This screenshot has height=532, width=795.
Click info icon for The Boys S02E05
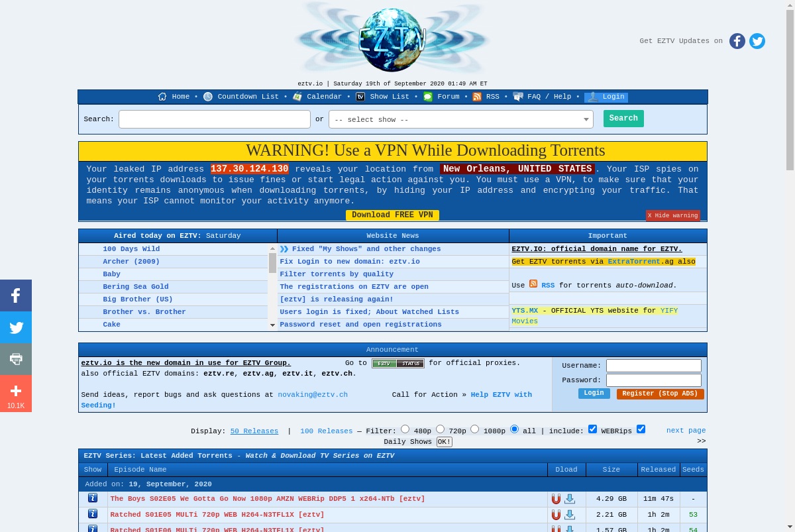pyautogui.click(x=93, y=498)
